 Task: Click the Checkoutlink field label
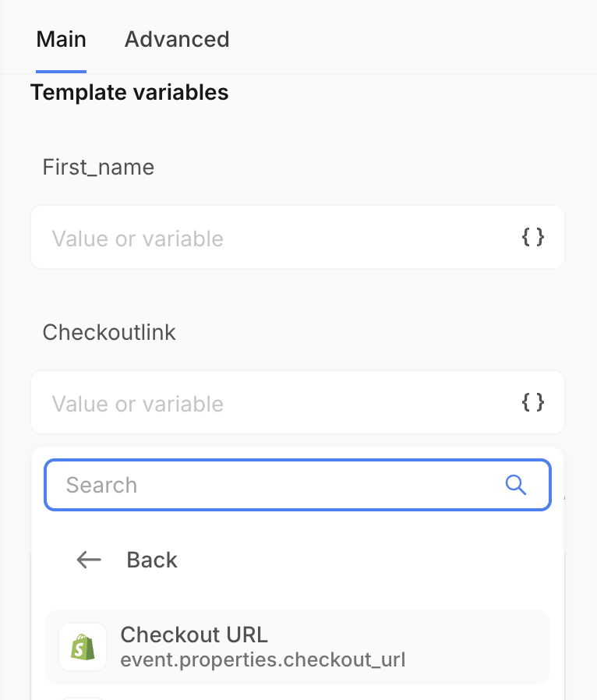(109, 332)
